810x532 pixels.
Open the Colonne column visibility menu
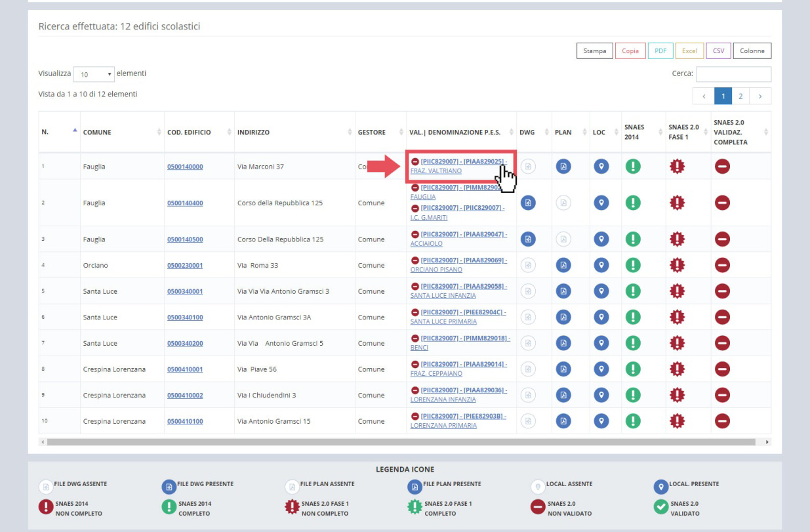(x=753, y=51)
